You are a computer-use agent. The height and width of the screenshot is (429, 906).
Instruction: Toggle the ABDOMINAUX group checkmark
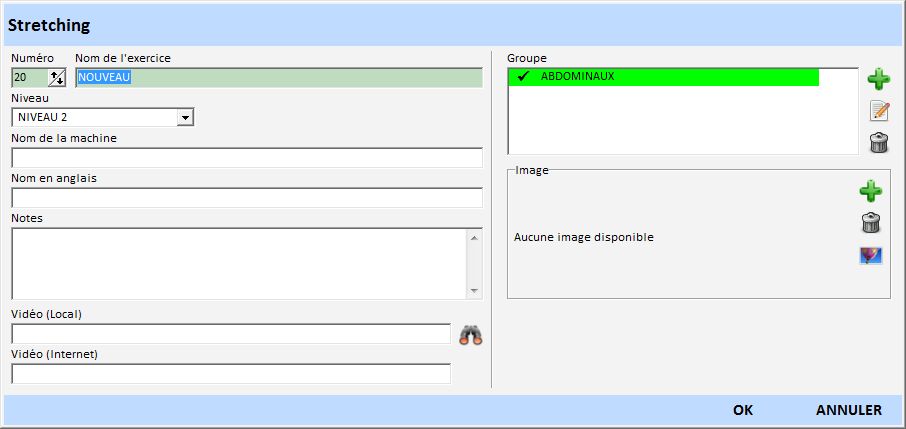(x=523, y=77)
